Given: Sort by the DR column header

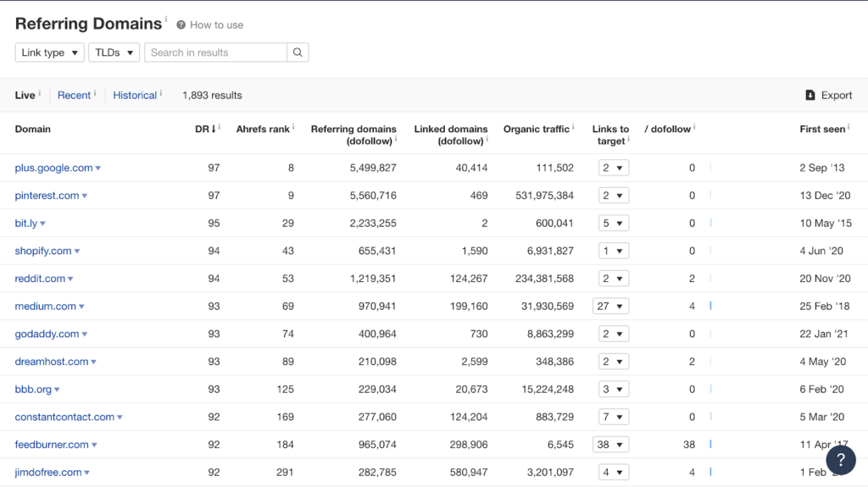Looking at the screenshot, I should click(205, 129).
